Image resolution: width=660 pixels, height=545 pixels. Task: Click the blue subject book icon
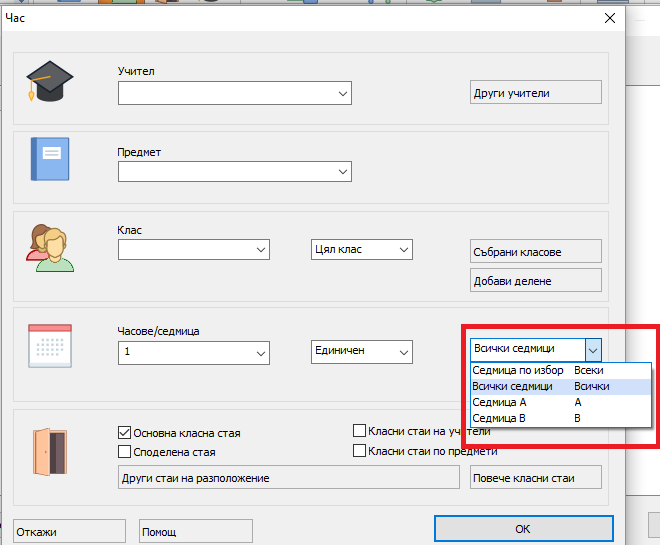coord(50,159)
